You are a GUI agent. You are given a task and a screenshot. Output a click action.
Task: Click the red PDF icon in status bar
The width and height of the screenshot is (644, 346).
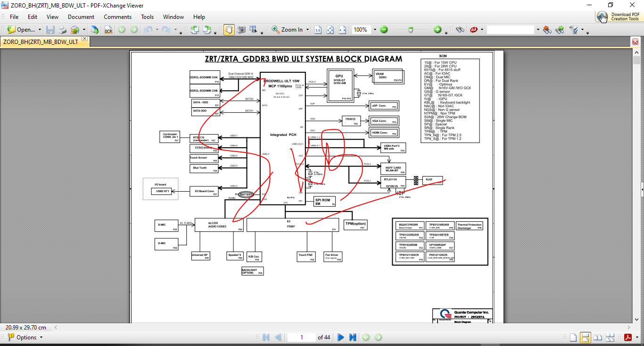[x=627, y=337]
